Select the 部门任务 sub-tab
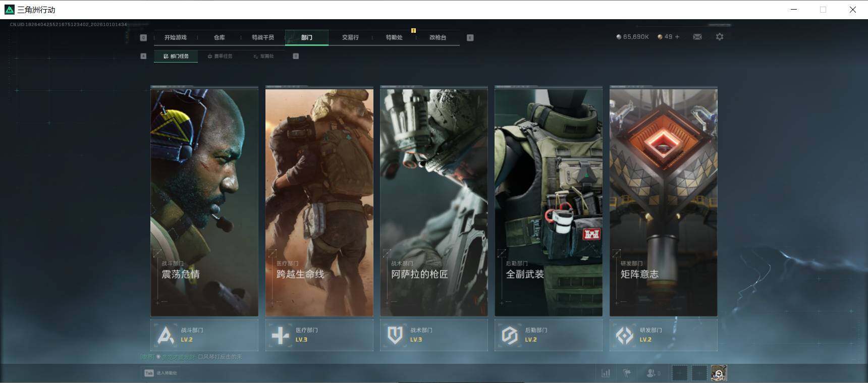This screenshot has height=383, width=868. 176,56
